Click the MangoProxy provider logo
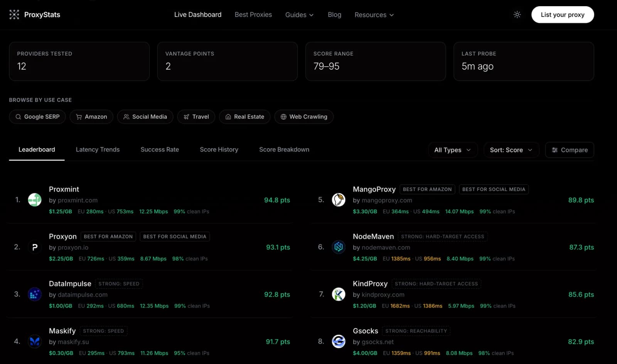This screenshot has width=617, height=364. point(339,200)
